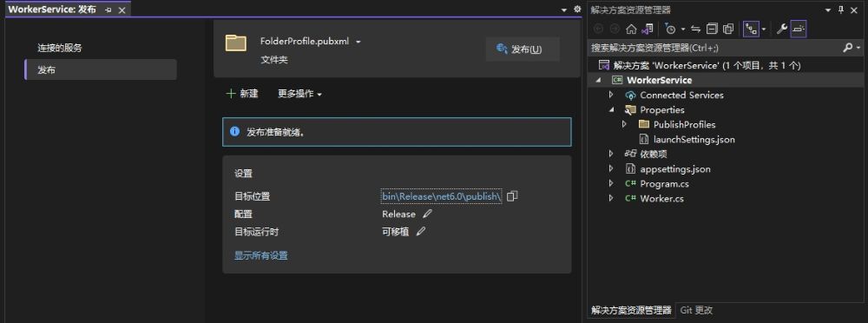Toggle auto-hide pin on Solution Explorer

(x=841, y=10)
